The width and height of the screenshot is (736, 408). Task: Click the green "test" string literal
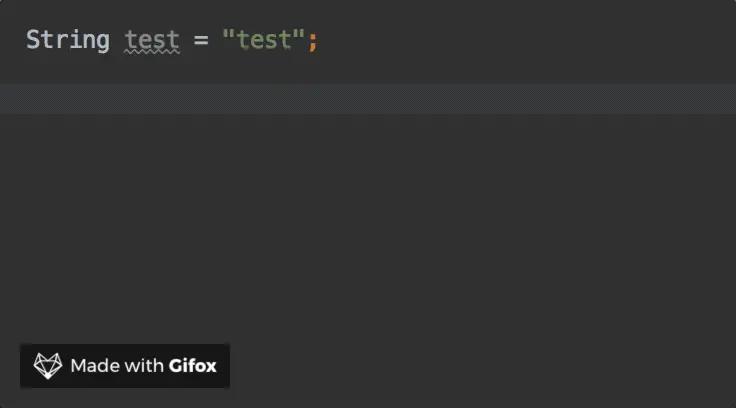click(x=264, y=41)
